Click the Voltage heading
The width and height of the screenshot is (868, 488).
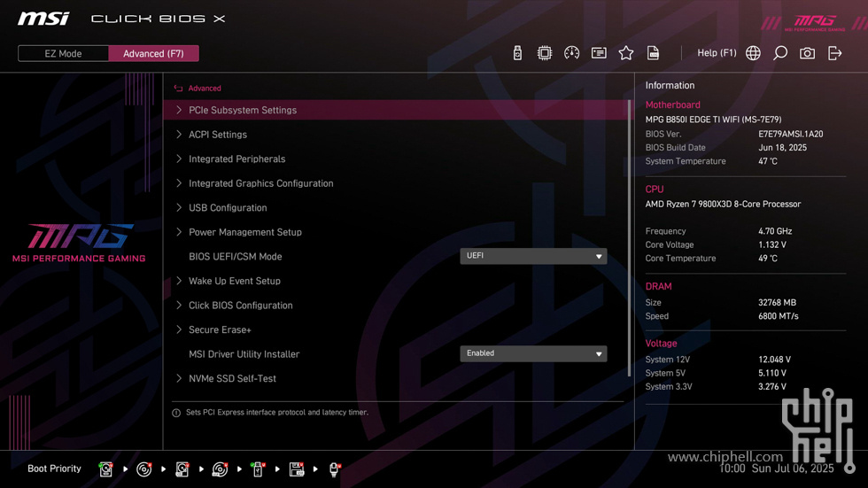click(661, 344)
